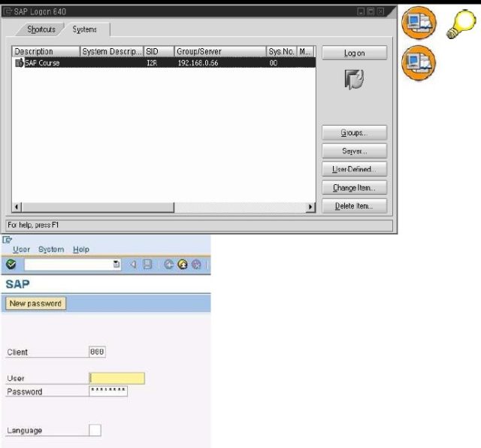Click the Group/Server column header
481x448 pixels.
pyautogui.click(x=220, y=52)
